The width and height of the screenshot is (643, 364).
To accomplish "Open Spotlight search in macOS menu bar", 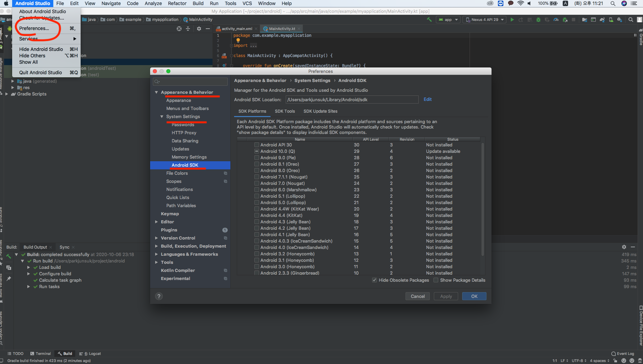I will tap(613, 3).
